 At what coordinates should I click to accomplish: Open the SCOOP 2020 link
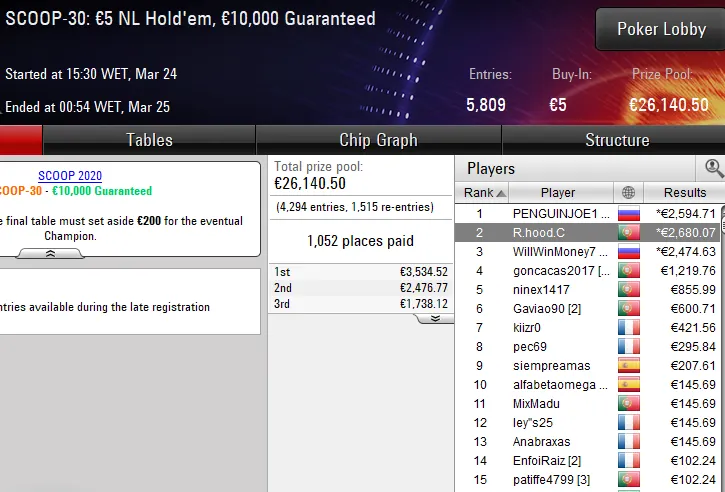coord(70,176)
